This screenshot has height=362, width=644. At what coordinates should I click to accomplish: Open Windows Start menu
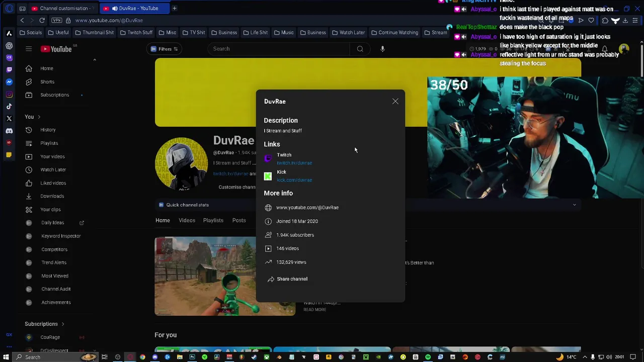(7, 357)
